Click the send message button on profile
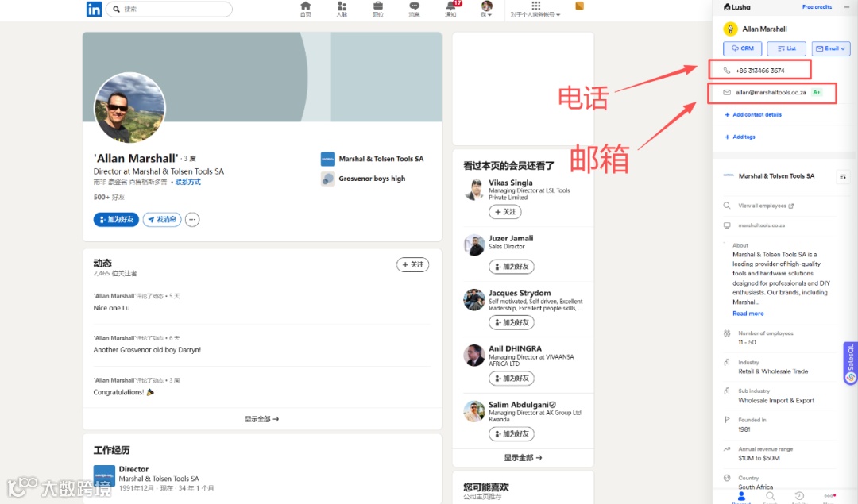Image resolution: width=858 pixels, height=504 pixels. 162,220
